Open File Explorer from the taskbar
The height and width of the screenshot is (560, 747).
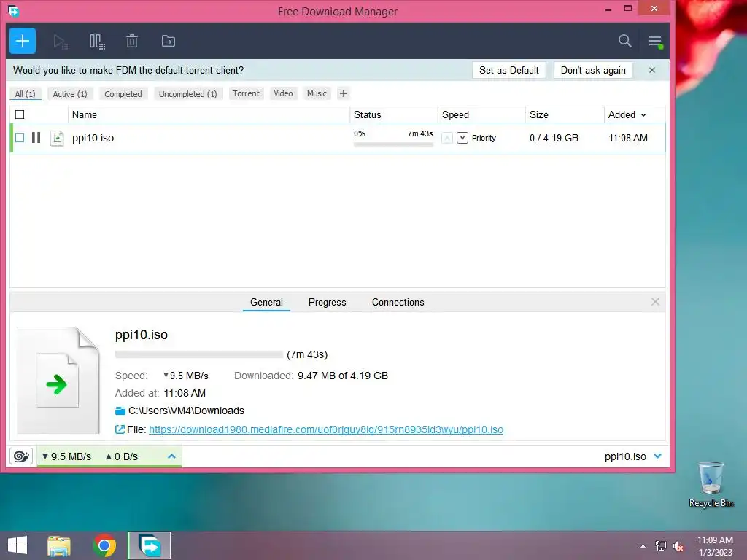point(59,545)
